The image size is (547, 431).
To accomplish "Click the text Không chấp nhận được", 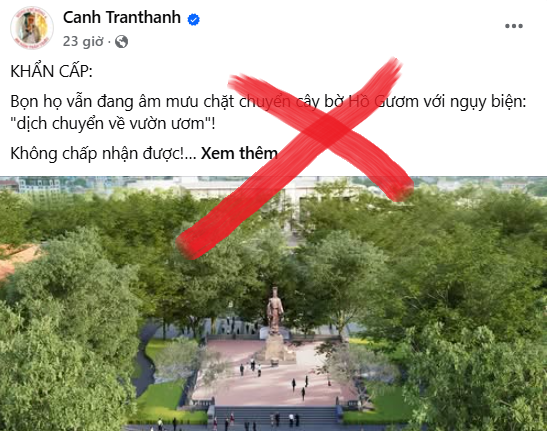I will [97, 154].
